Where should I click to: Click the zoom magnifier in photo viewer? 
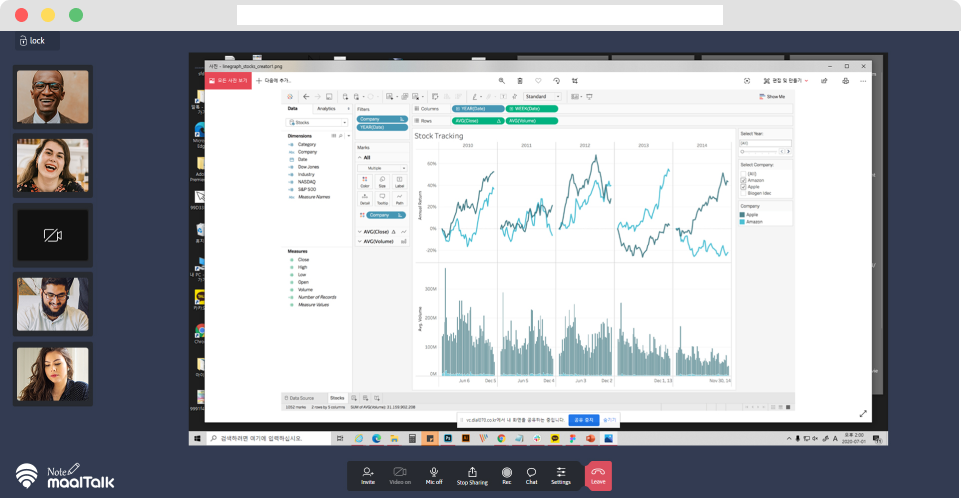502,80
